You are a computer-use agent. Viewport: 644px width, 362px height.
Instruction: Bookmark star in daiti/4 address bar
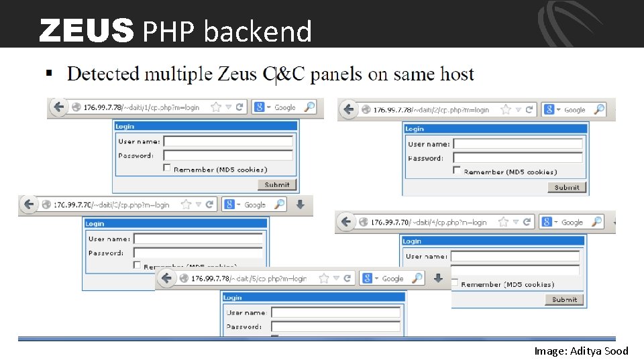[x=503, y=222]
